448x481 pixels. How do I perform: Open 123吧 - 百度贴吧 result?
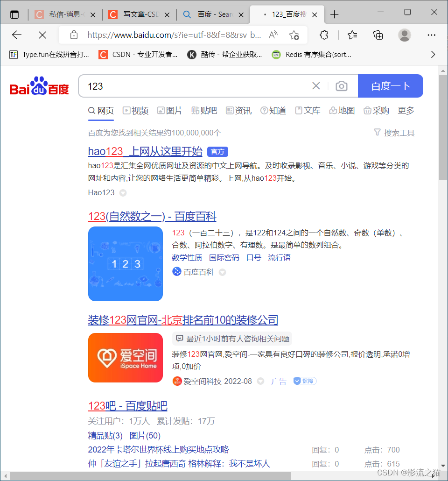point(127,406)
